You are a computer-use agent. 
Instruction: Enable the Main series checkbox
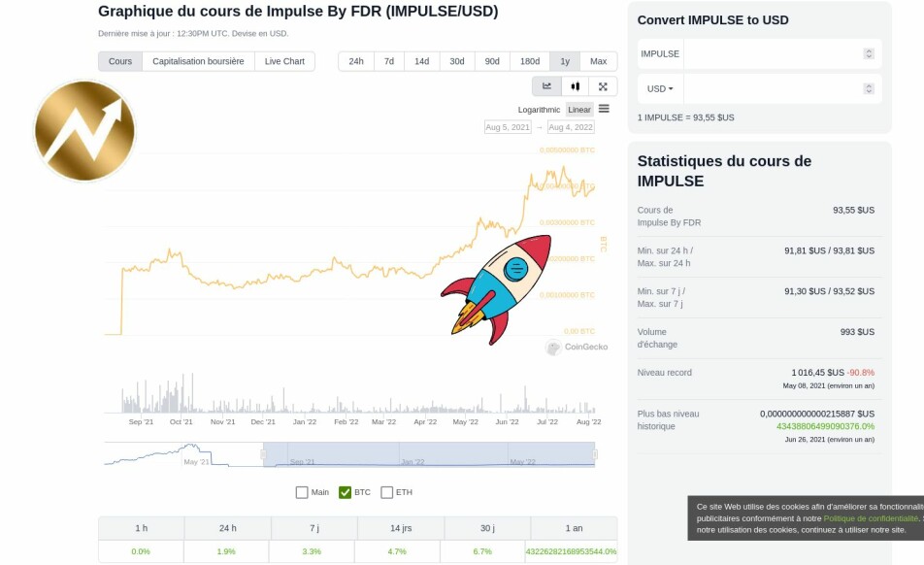point(302,492)
